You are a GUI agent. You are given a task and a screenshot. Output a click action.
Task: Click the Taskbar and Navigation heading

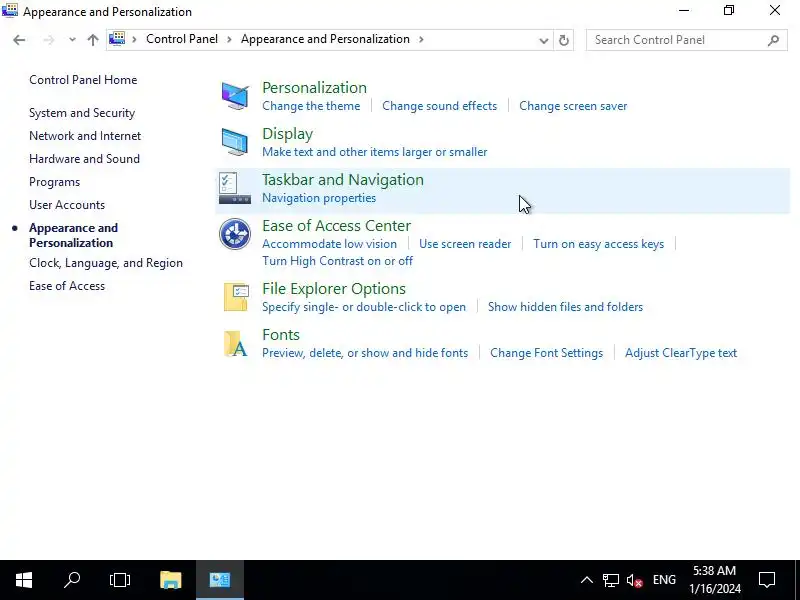(343, 180)
